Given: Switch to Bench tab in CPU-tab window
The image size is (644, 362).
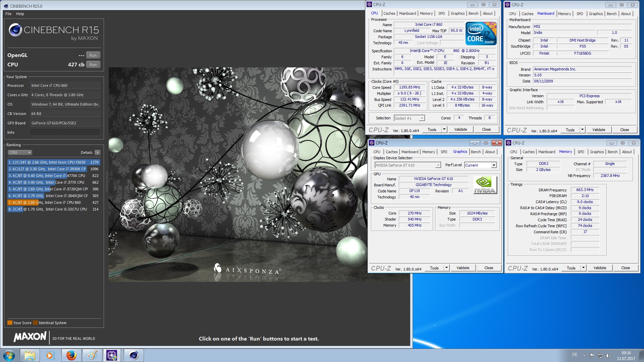Looking at the screenshot, I should (x=473, y=13).
